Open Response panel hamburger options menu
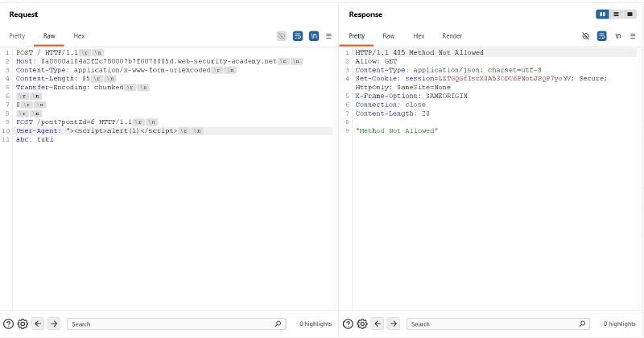This screenshot has height=338, width=644. (633, 36)
